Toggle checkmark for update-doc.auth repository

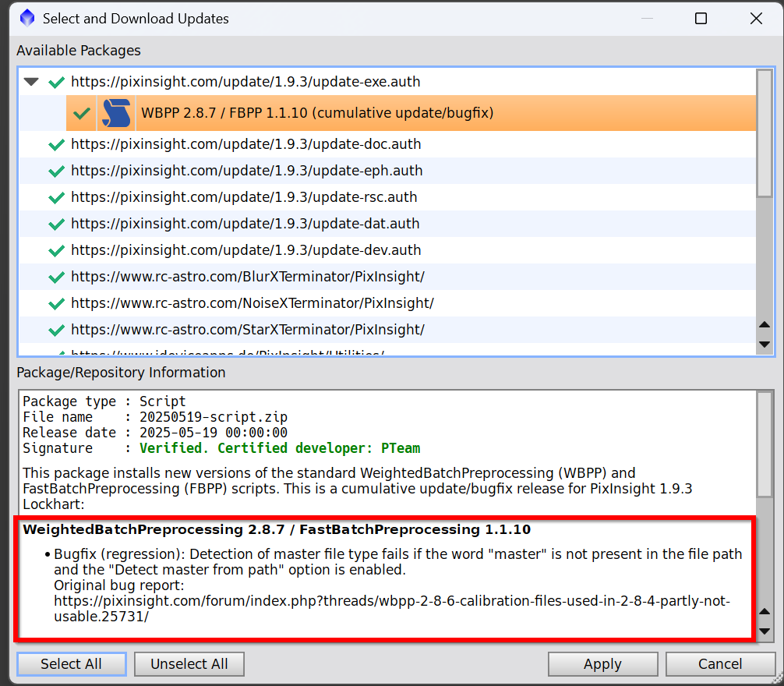pyautogui.click(x=56, y=144)
